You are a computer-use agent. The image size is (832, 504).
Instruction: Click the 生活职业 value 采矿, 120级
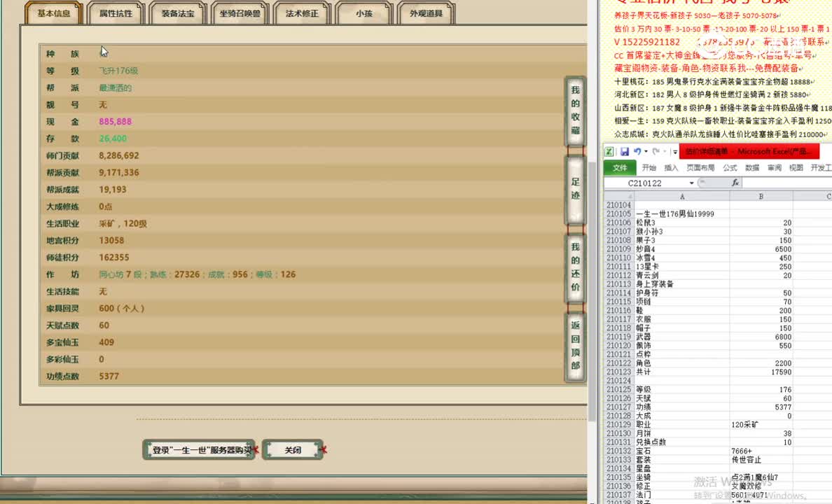coord(123,223)
